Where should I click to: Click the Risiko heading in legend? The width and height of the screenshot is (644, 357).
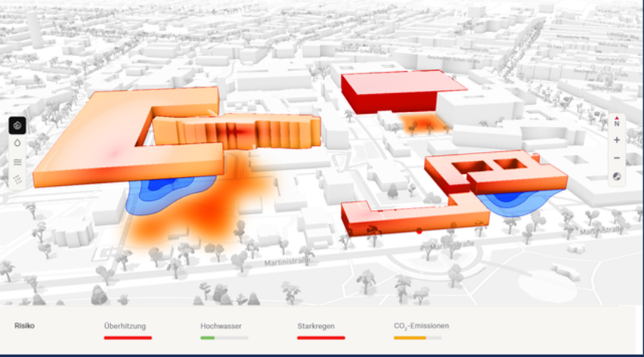click(x=25, y=326)
